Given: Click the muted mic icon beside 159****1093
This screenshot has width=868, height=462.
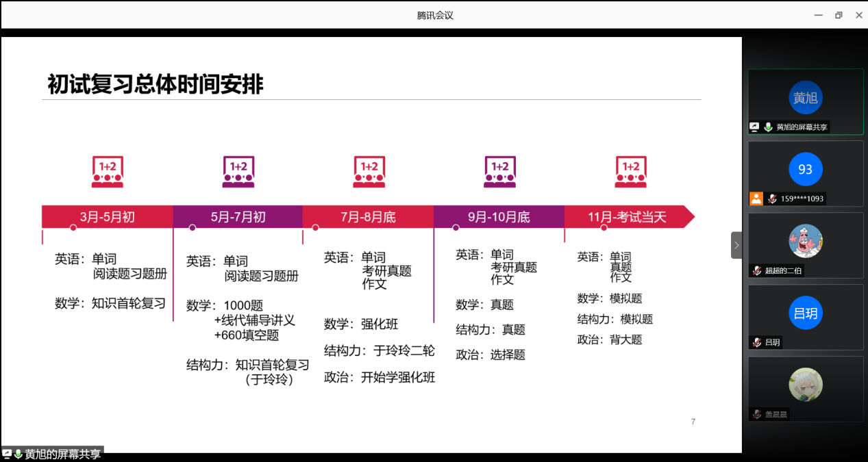Looking at the screenshot, I should 771,199.
